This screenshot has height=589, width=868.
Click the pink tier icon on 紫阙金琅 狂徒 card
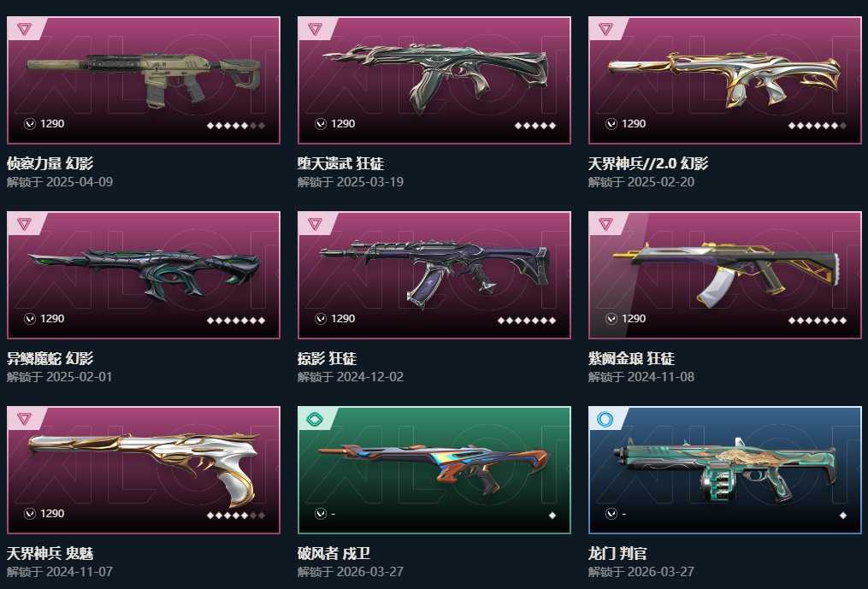click(605, 224)
